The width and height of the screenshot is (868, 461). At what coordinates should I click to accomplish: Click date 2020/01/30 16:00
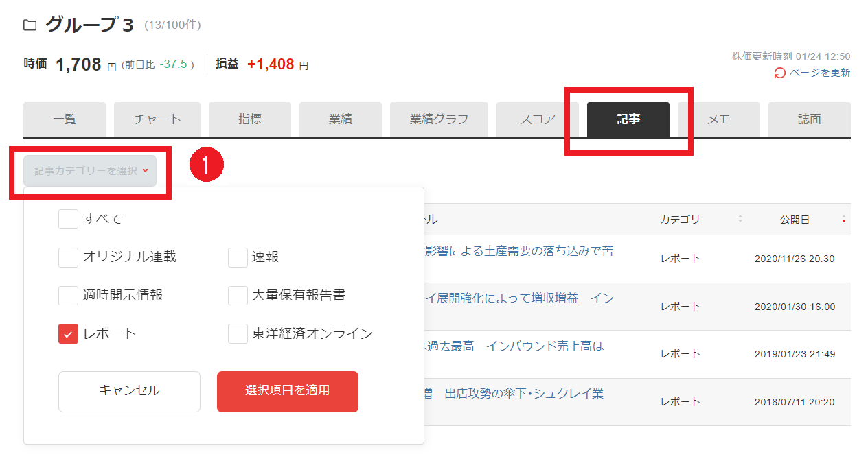795,307
